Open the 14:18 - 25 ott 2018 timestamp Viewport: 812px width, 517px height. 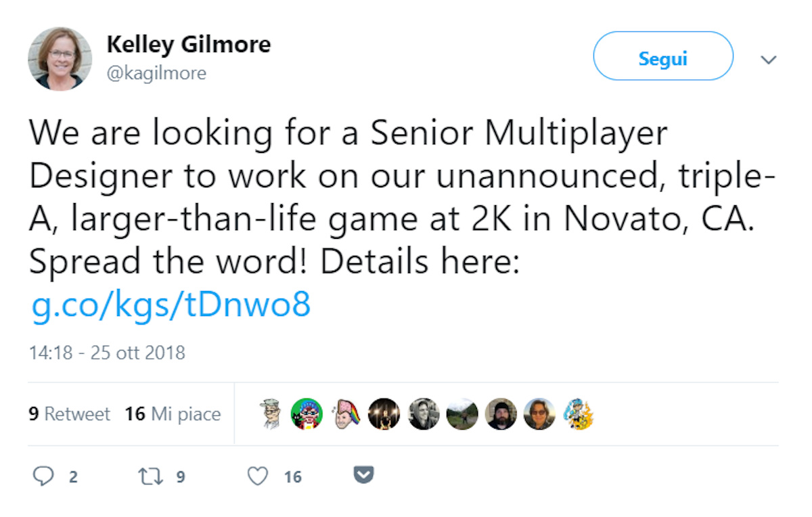pyautogui.click(x=107, y=353)
